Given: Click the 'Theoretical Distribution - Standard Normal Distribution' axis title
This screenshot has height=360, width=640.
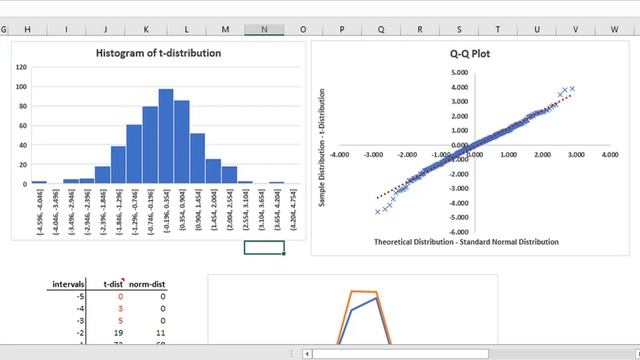Looking at the screenshot, I should 466,242.
